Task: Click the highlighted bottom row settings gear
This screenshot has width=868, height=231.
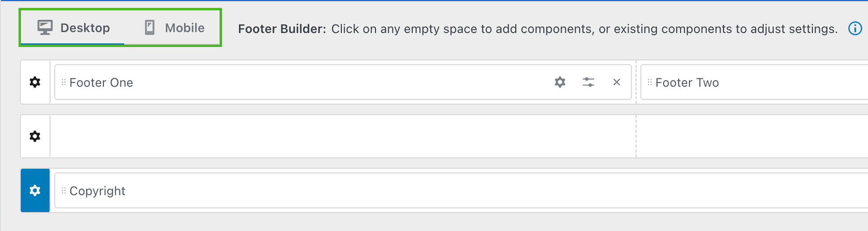Action: (35, 190)
